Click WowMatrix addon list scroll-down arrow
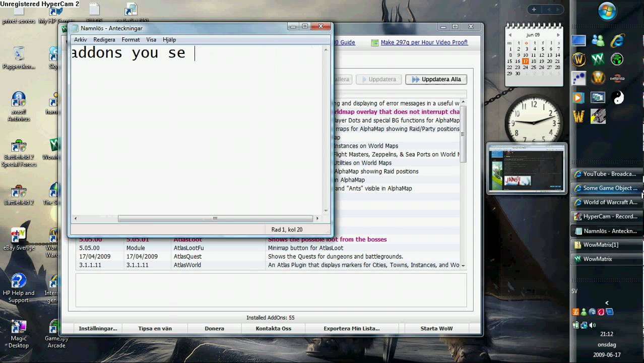 pyautogui.click(x=463, y=265)
